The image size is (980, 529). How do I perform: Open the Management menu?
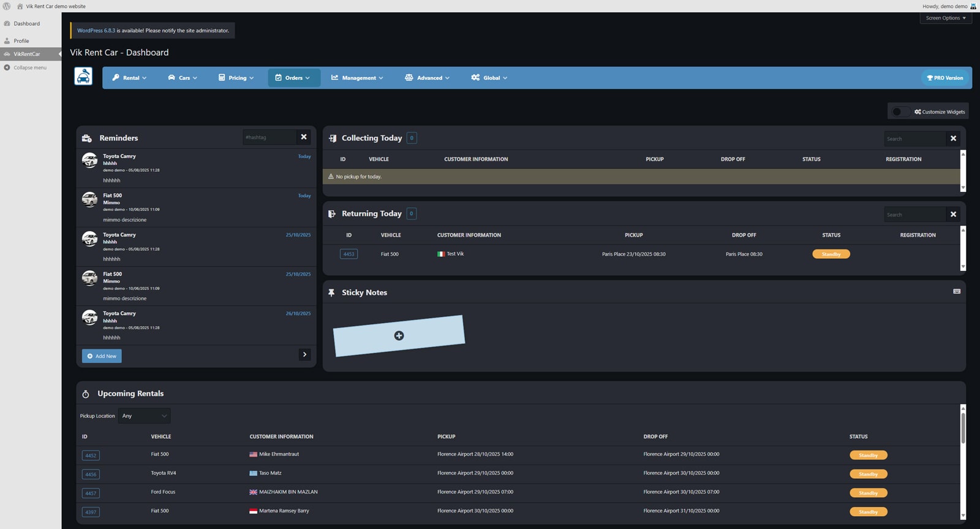point(358,78)
